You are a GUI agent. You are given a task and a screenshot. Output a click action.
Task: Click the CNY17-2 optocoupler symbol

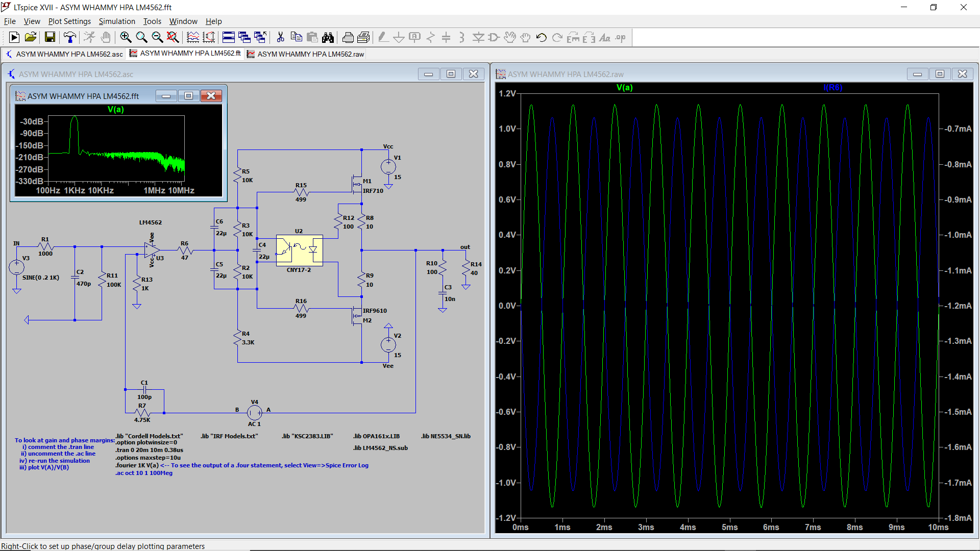pos(299,251)
